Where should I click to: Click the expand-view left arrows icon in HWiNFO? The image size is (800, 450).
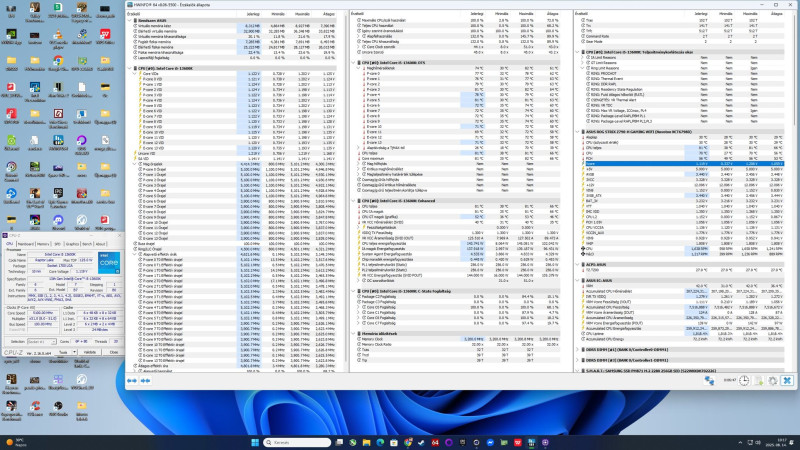click(132, 381)
